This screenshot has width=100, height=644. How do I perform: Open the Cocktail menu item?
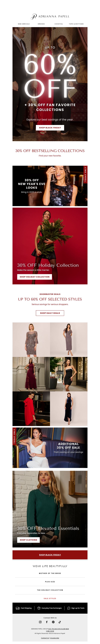(59, 24)
